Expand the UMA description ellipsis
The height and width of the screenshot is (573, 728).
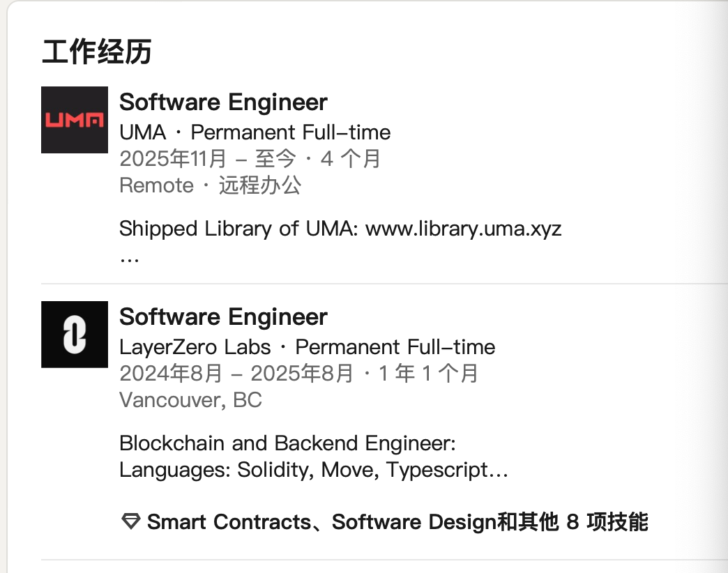coord(129,259)
